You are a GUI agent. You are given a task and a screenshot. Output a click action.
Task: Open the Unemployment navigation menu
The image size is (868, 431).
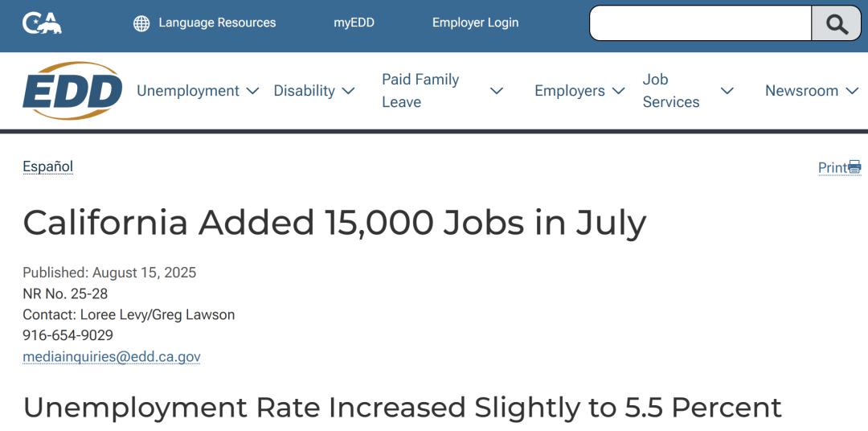tap(188, 91)
